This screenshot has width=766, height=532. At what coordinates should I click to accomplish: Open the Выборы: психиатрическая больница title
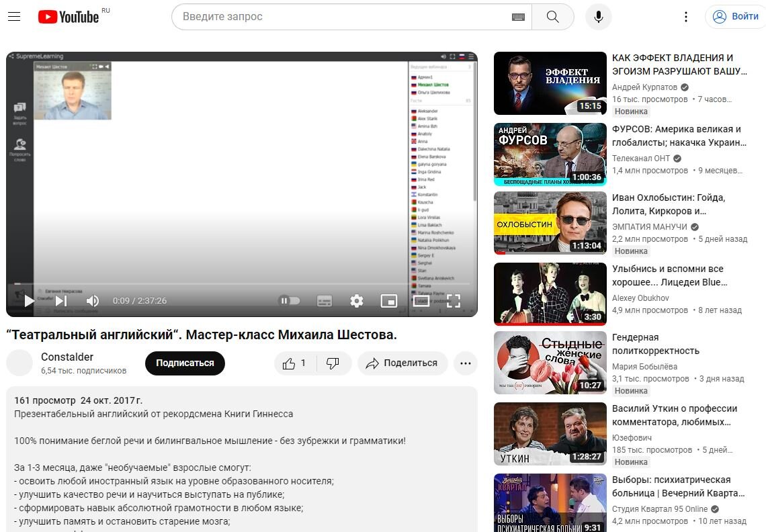[679, 486]
